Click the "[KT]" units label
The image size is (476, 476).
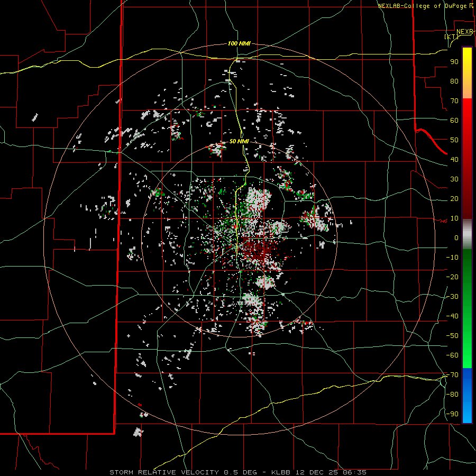point(452,36)
